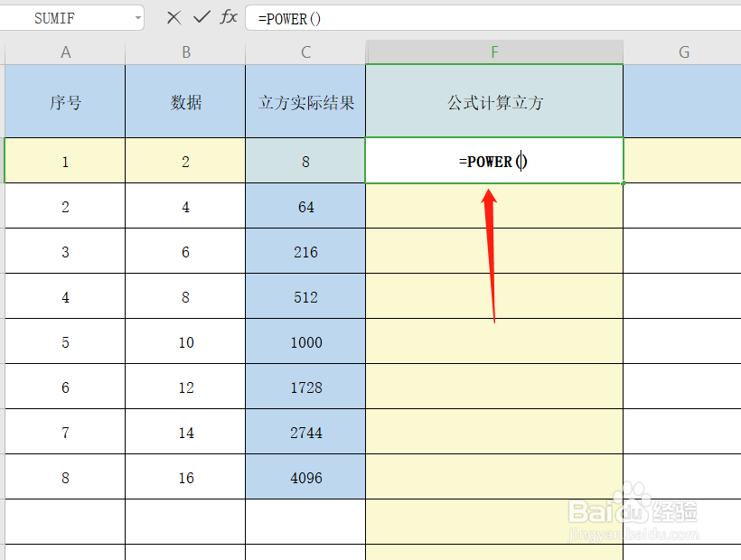Viewport: 741px width, 560px height.
Task: Click the fill handle of the active cell
Action: coord(624,182)
